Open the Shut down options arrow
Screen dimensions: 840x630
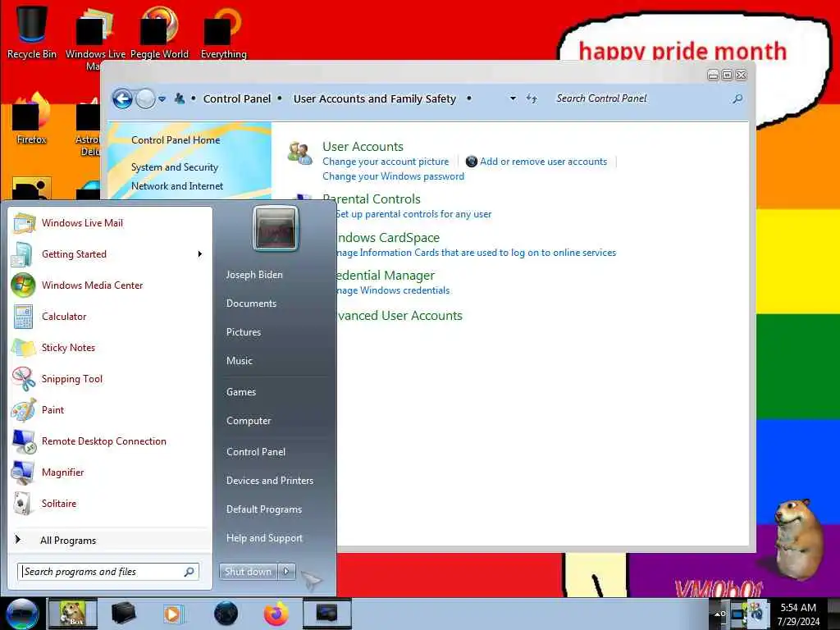[x=286, y=572]
